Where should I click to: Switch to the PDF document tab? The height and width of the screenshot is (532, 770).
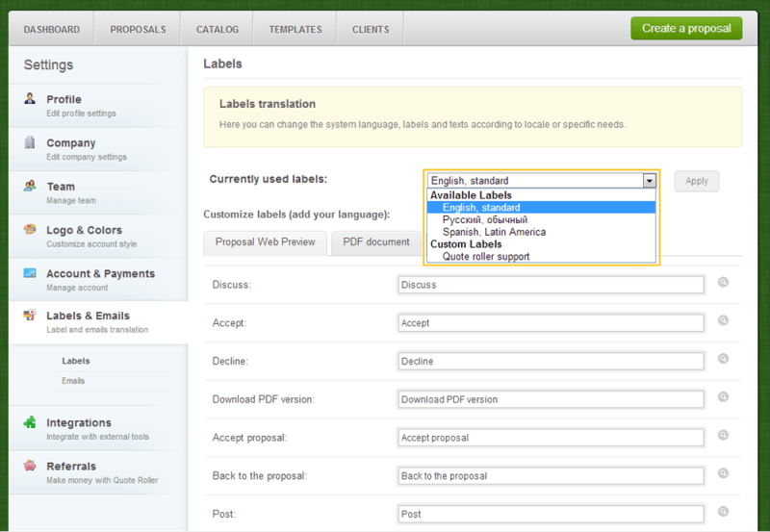coord(375,242)
